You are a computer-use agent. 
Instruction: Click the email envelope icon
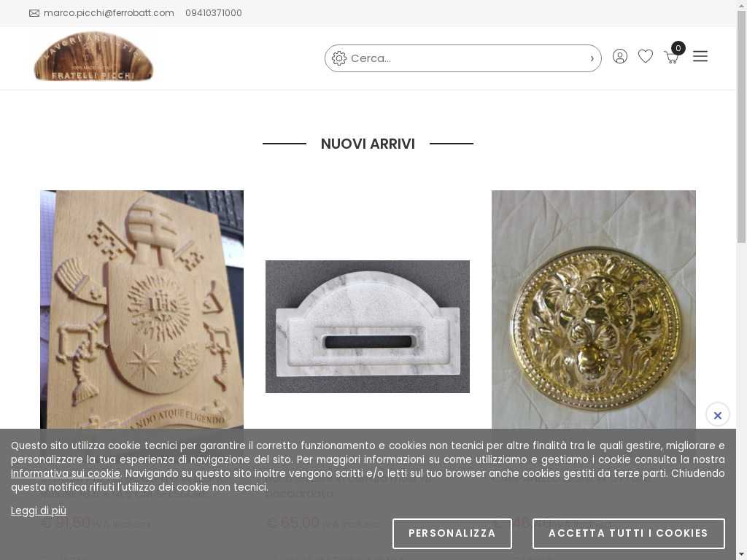point(34,13)
